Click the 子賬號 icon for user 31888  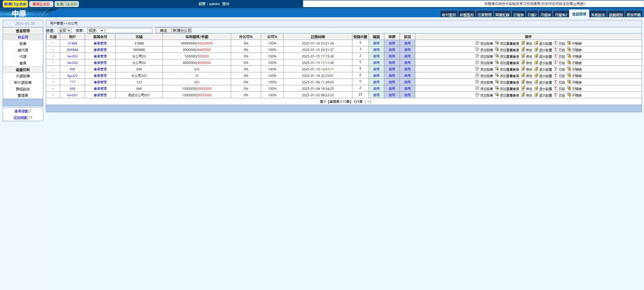(569, 43)
